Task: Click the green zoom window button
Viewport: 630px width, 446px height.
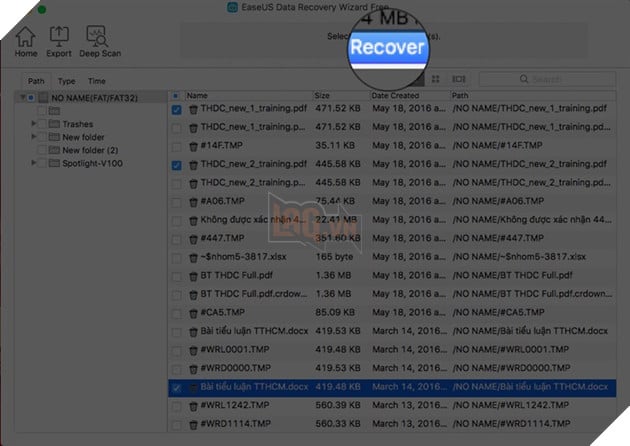Action: tap(41, 9)
